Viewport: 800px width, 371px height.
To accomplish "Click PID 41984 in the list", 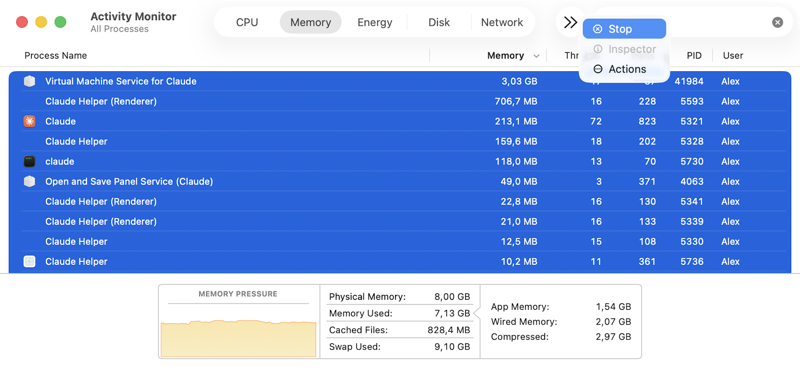I will coord(689,81).
